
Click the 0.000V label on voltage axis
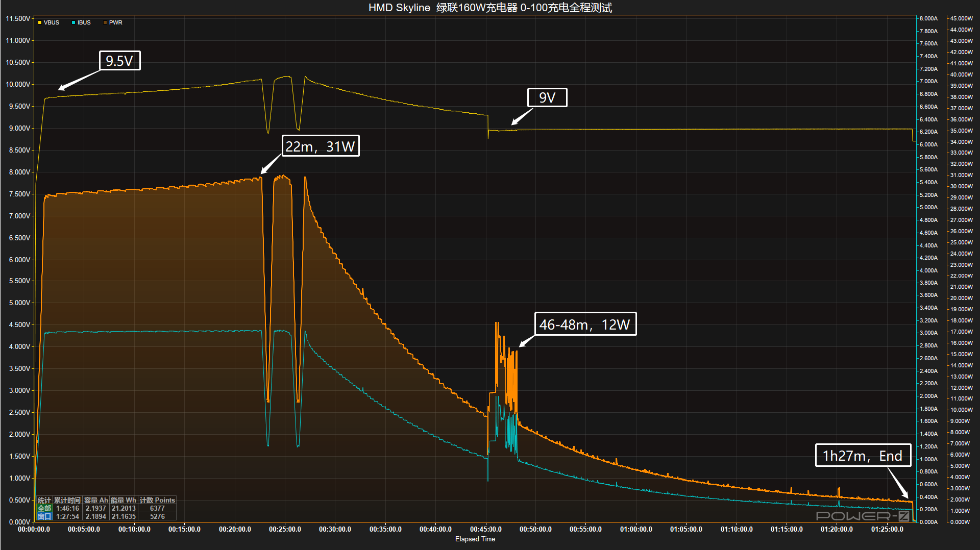[19, 522]
